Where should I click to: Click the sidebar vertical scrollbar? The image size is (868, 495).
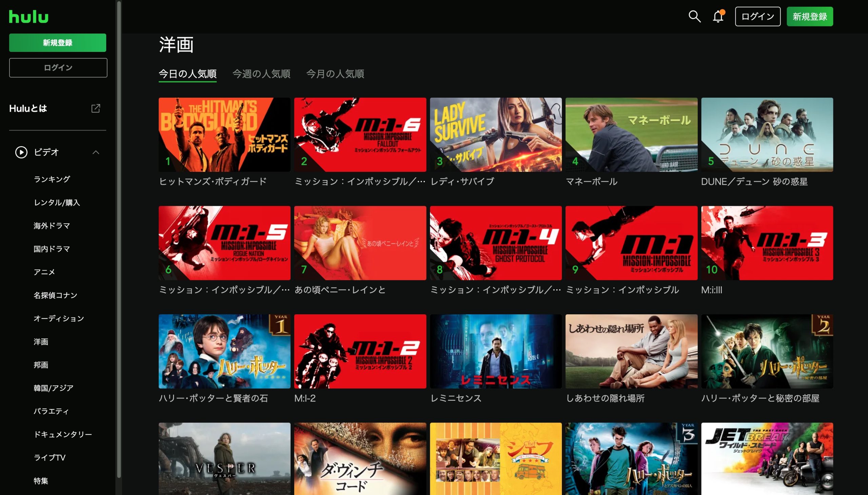pos(119,240)
